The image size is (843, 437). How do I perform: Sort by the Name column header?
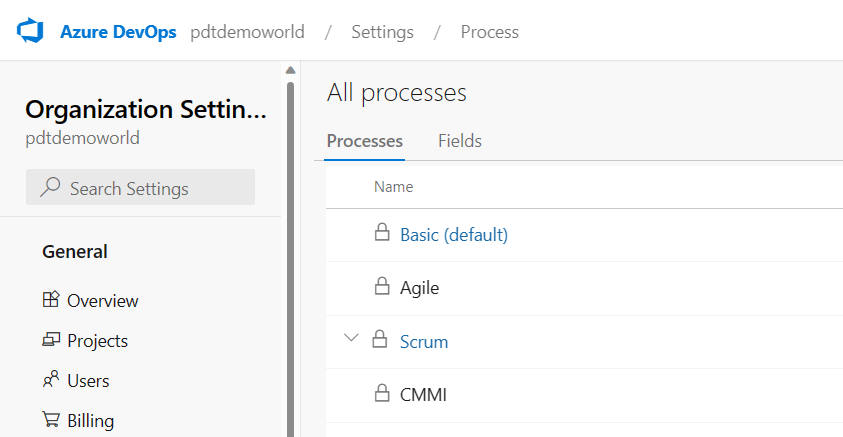[x=393, y=186]
